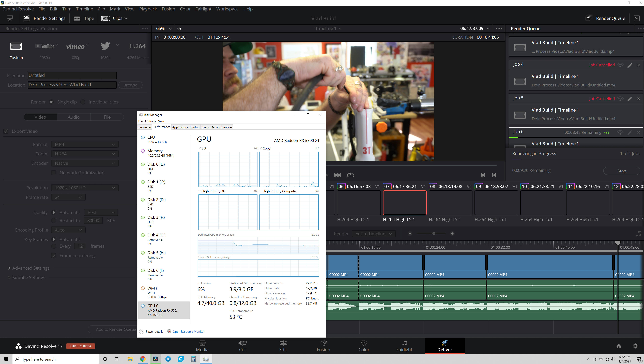This screenshot has width=644, height=364.
Task: Toggle loop playback in viewer
Action: pyautogui.click(x=350, y=175)
